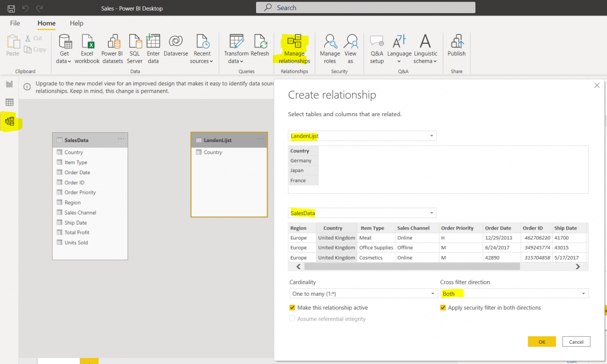Toggle Make this relationship active checkbox
Screen dimensions: 607x364
pyautogui.click(x=292, y=308)
